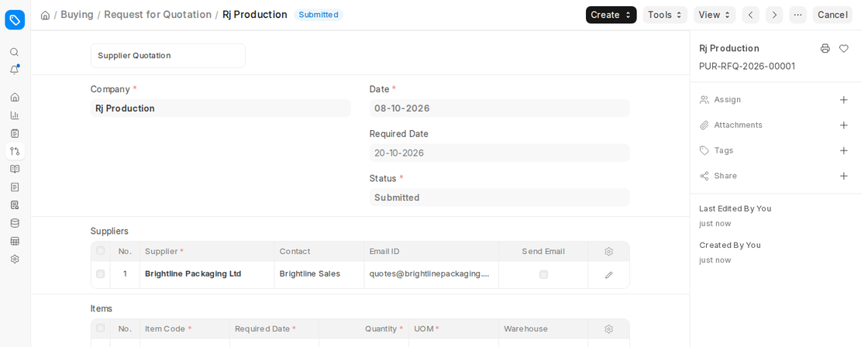Add assignment with Assign plus icon
This screenshot has height=347, width=868.
click(x=844, y=100)
